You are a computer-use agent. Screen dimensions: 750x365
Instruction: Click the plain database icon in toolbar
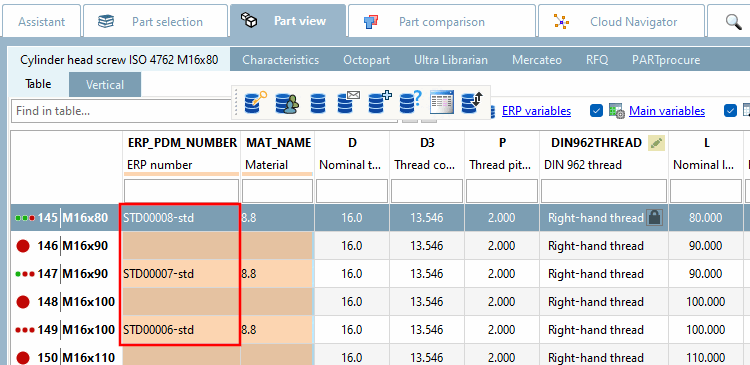point(318,103)
